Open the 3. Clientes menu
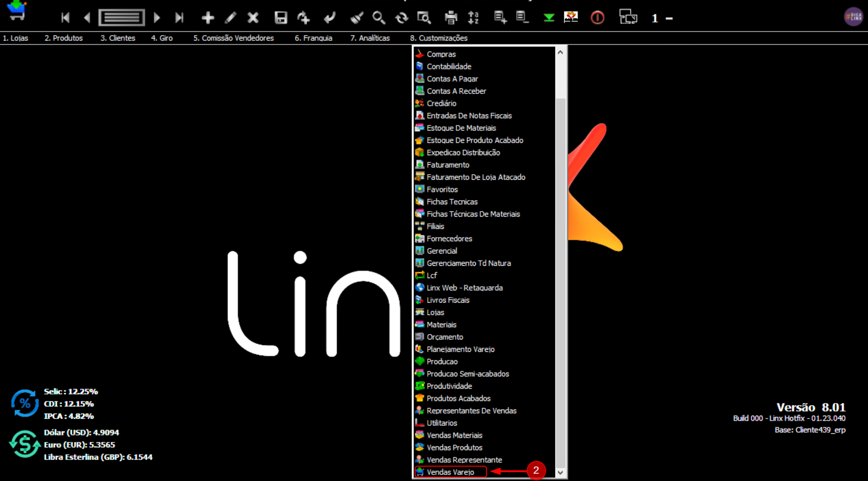This screenshot has width=868, height=481. (x=118, y=38)
